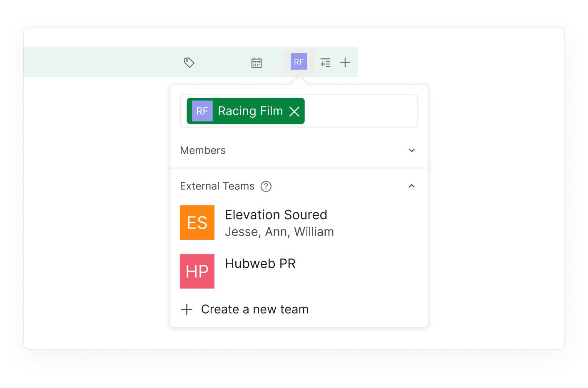This screenshot has height=388, width=588.
Task: Click the plus icon in toolbar
Action: tap(345, 62)
